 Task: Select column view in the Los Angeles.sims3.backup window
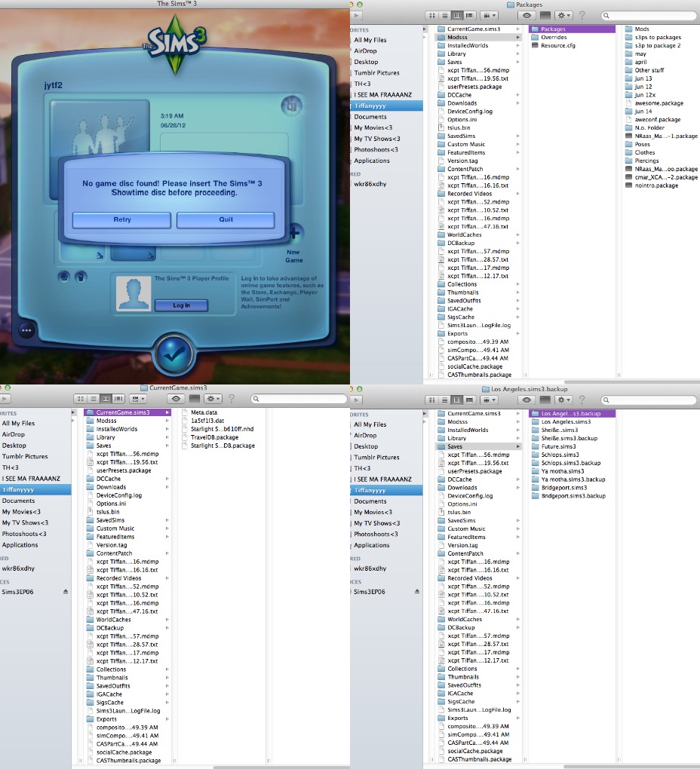point(456,398)
